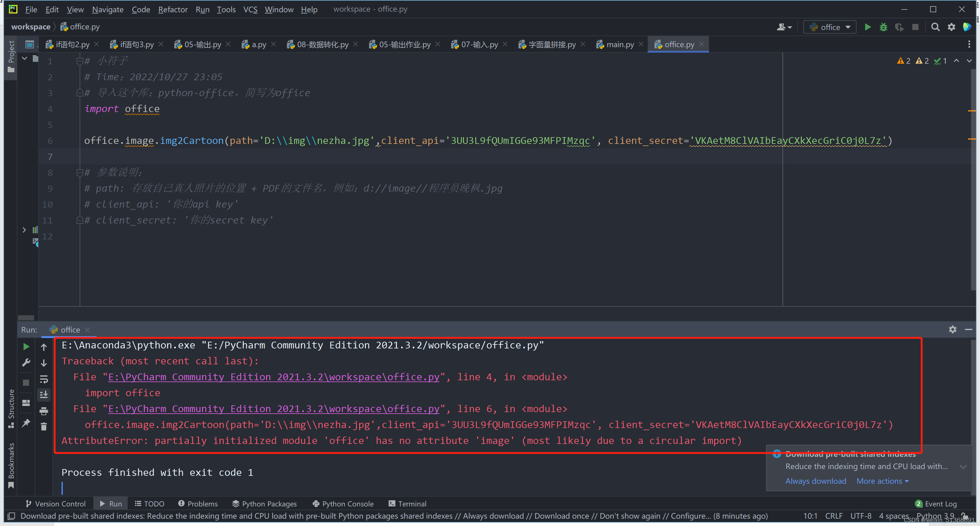Toggle scroll to end in Run console

(44, 395)
